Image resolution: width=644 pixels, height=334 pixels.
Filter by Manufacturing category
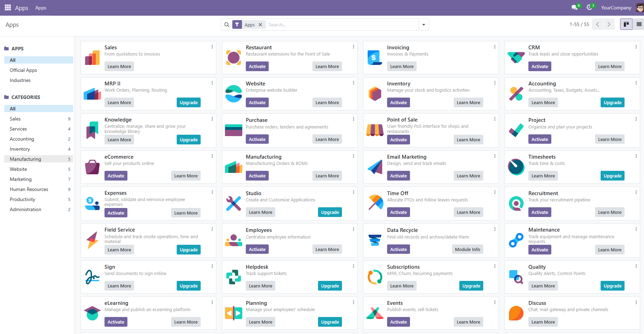(39, 159)
